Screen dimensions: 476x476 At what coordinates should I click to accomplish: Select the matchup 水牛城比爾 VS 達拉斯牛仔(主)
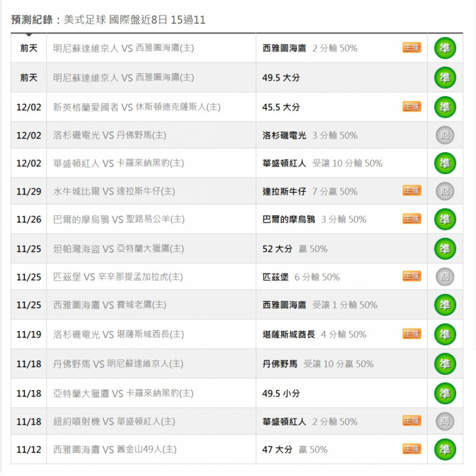[114, 191]
